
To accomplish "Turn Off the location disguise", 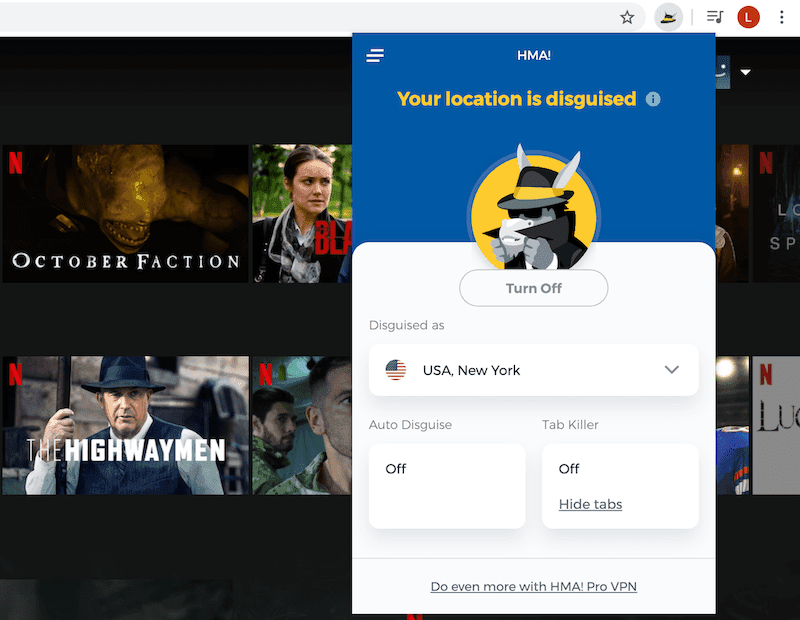I will click(534, 288).
